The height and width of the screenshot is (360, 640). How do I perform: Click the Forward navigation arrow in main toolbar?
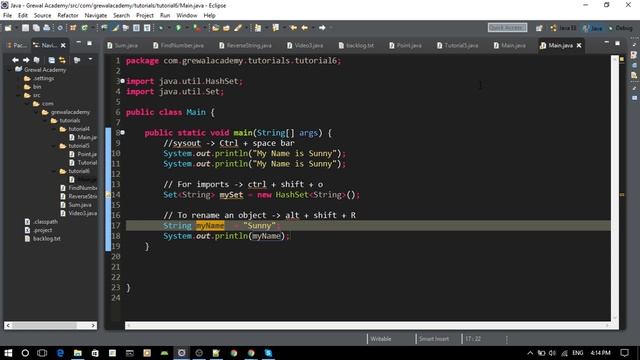pos(322,28)
